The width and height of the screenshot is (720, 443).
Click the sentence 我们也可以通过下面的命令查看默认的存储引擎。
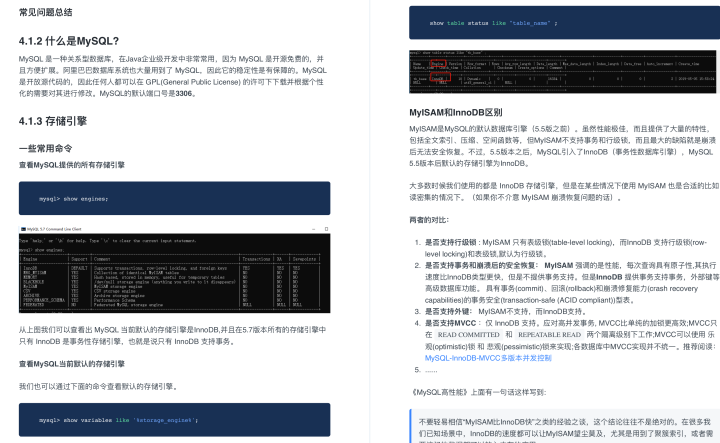98,387
